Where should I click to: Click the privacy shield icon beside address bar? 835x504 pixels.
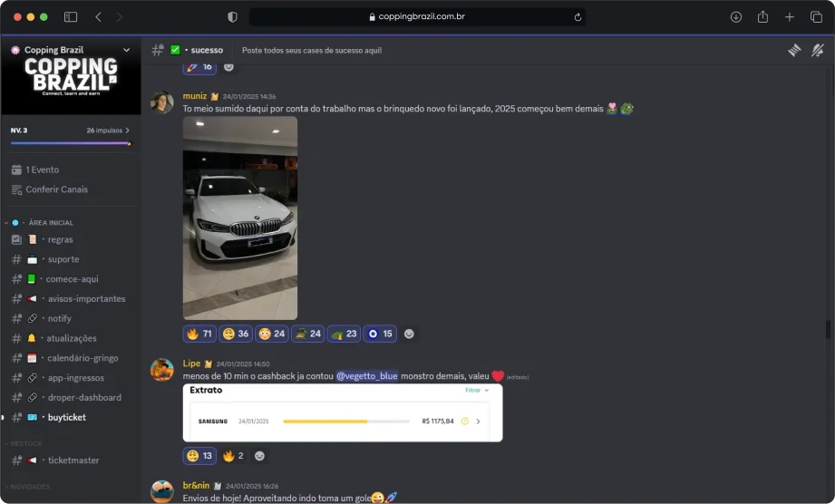(x=233, y=17)
